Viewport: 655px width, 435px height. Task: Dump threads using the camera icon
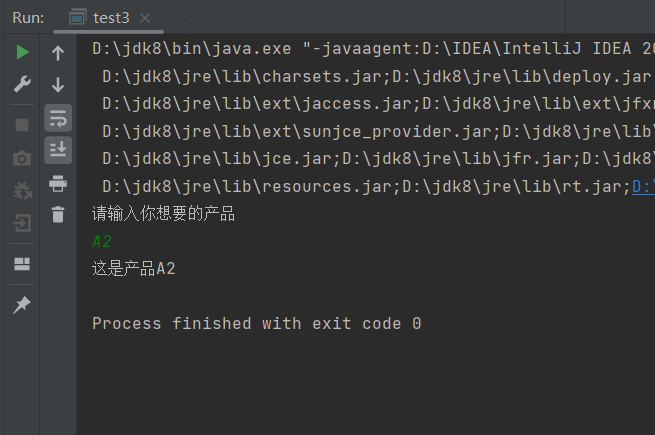pyautogui.click(x=22, y=157)
